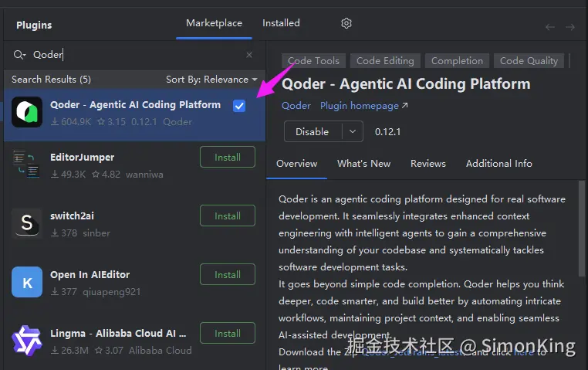Navigate back with the left arrow

coord(549,27)
